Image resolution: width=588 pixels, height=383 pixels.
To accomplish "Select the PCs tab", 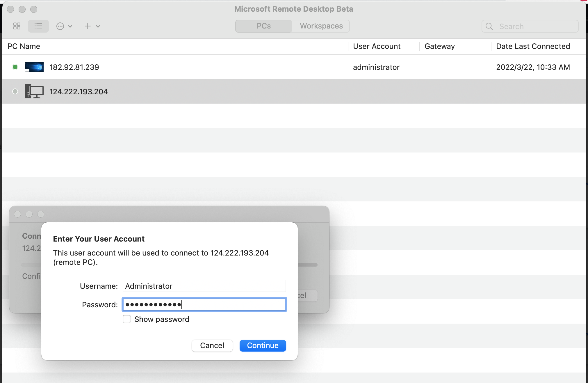I will pyautogui.click(x=263, y=26).
